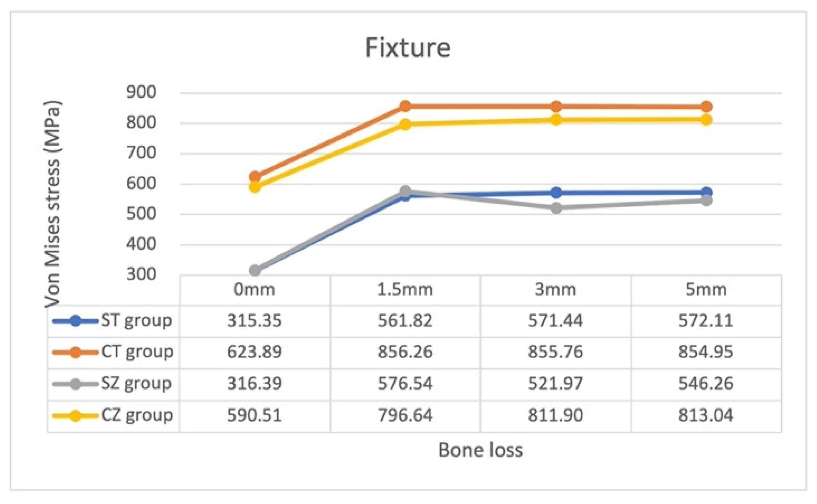Click the Von Mises stress axis title
The height and width of the screenshot is (504, 817).
(53, 203)
